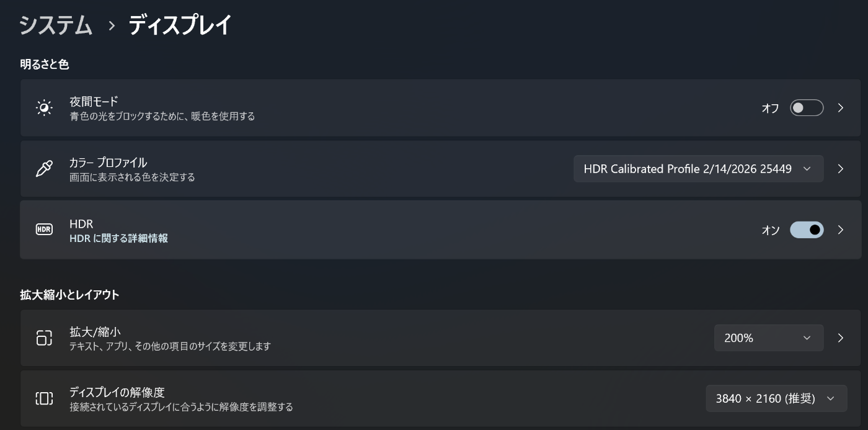
Task: Click the HDR badge icon
Action: point(44,230)
